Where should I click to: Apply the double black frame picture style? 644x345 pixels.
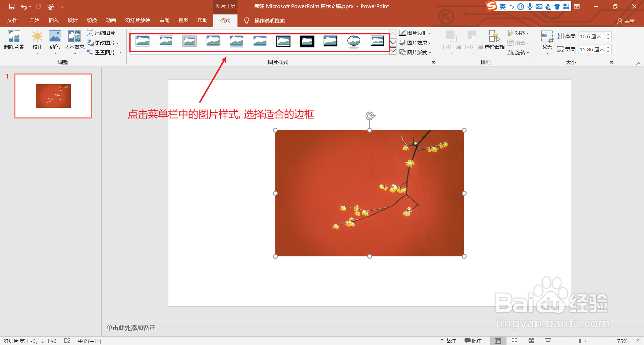[283, 41]
